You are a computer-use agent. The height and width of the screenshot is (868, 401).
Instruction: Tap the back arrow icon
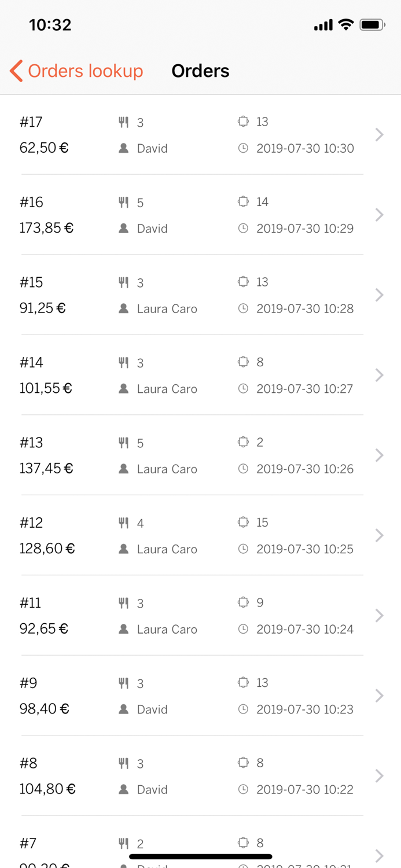[16, 71]
